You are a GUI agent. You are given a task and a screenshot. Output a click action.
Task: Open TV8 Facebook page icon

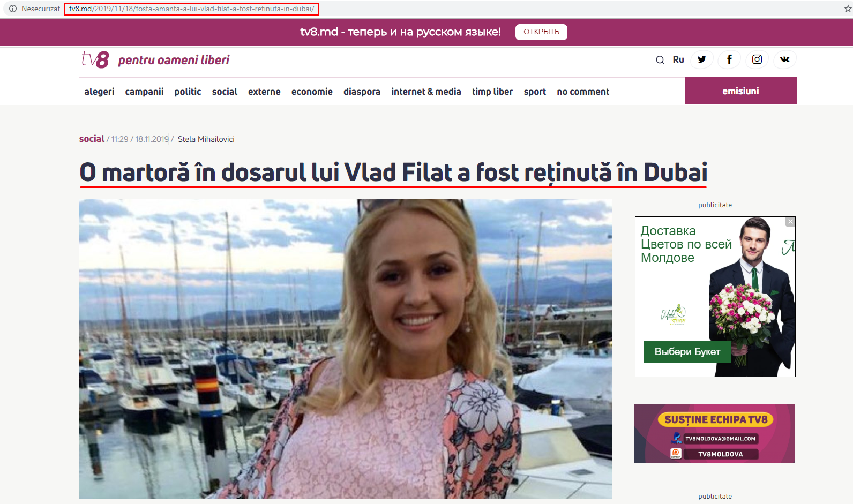(729, 59)
